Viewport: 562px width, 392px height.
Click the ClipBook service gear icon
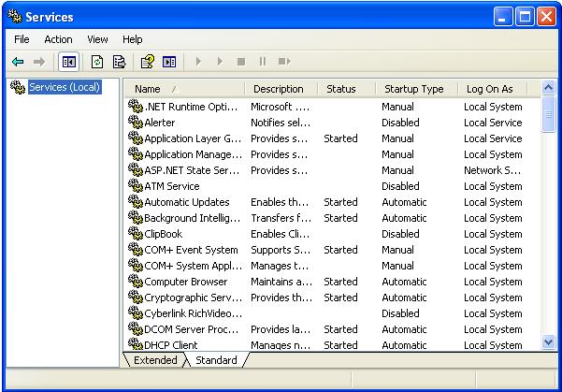pos(136,234)
